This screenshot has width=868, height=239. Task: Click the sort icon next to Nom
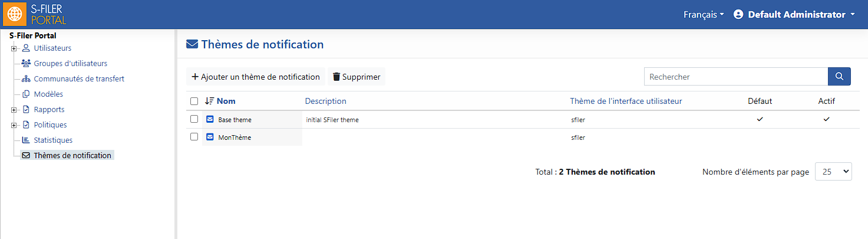point(209,101)
